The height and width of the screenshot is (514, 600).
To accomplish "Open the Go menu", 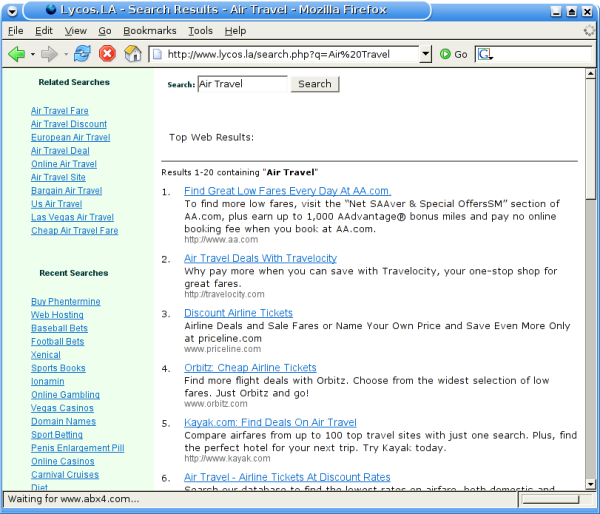I will click(104, 31).
